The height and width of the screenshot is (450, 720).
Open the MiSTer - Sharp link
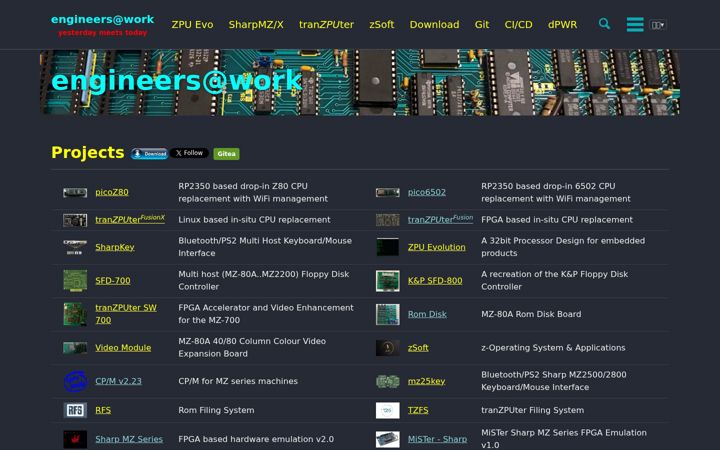point(437,439)
